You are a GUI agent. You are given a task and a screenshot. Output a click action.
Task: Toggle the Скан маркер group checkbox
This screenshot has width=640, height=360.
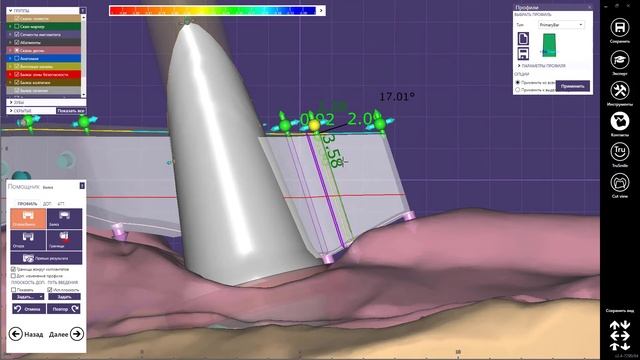coord(17,27)
